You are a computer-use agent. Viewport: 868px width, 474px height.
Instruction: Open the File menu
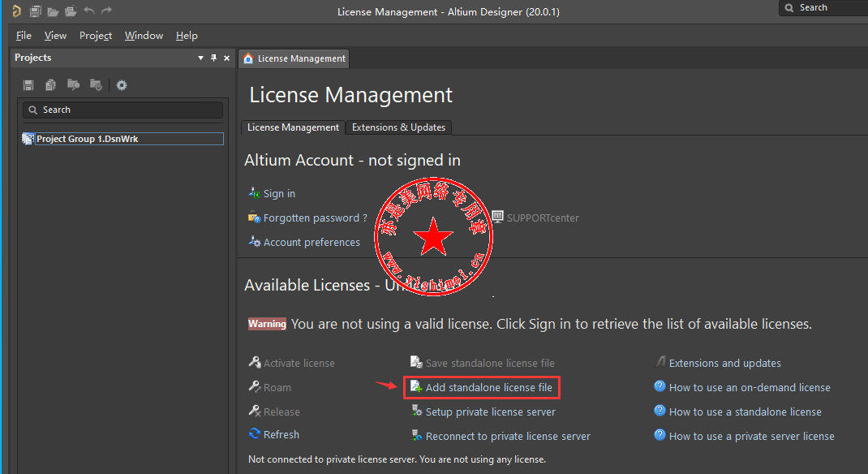[24, 36]
